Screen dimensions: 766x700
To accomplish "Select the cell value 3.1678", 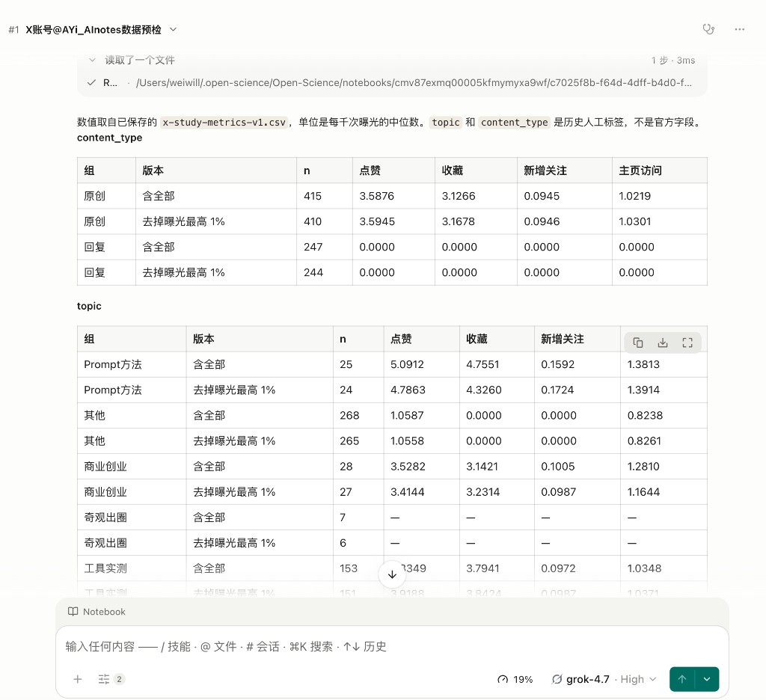I will (x=459, y=221).
